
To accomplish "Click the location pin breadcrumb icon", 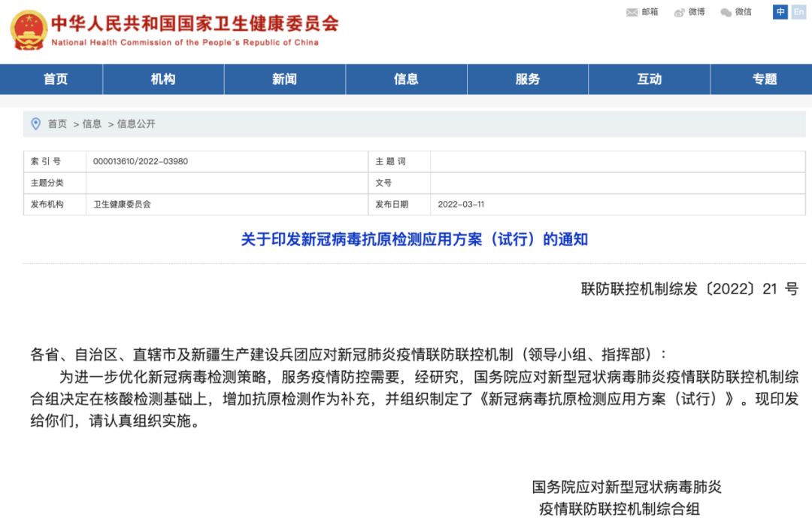I will pyautogui.click(x=35, y=123).
